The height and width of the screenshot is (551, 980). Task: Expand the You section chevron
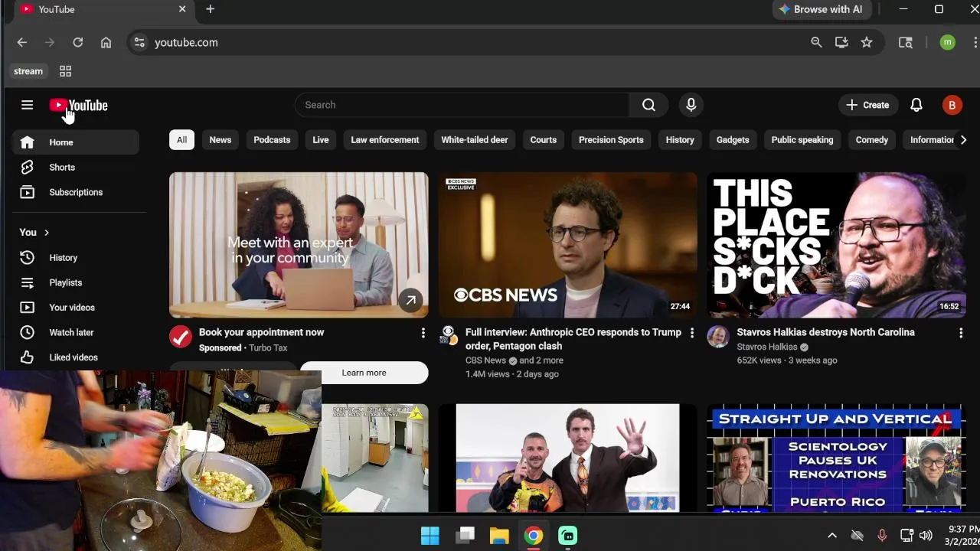tap(46, 233)
